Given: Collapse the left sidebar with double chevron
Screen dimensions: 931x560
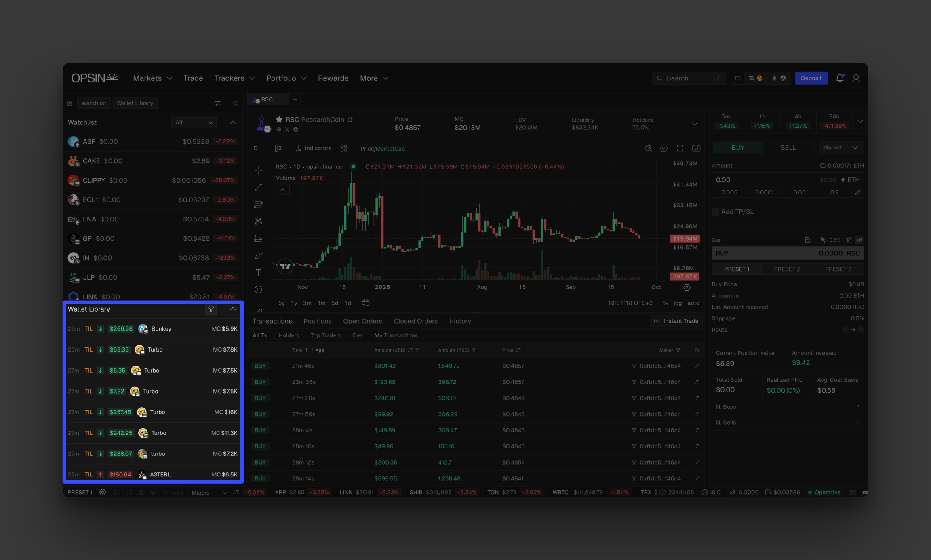Looking at the screenshot, I should (236, 103).
